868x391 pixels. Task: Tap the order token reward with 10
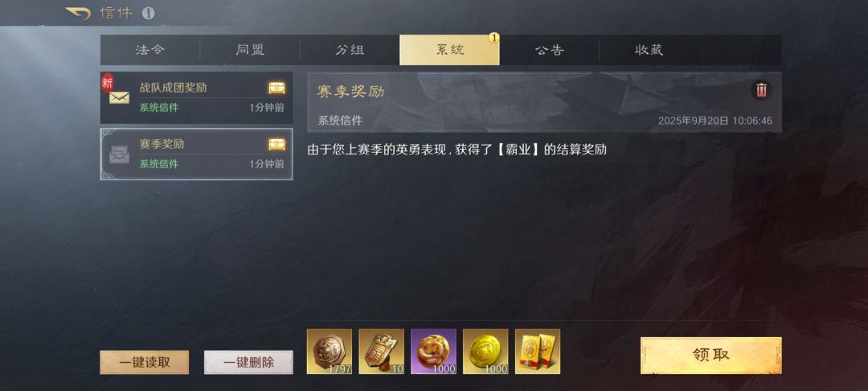coord(382,352)
